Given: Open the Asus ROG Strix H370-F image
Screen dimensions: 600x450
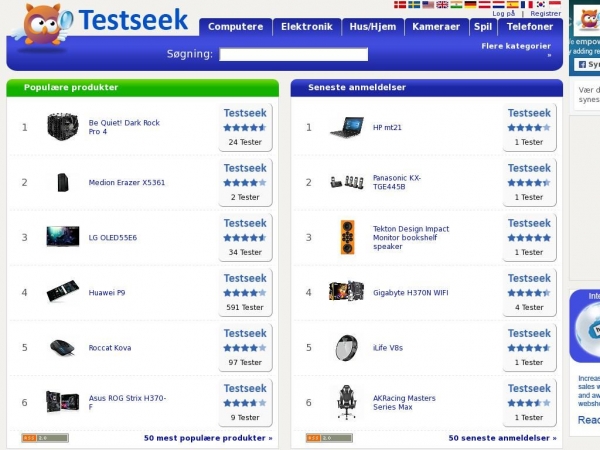Looking at the screenshot, I should coord(63,401).
